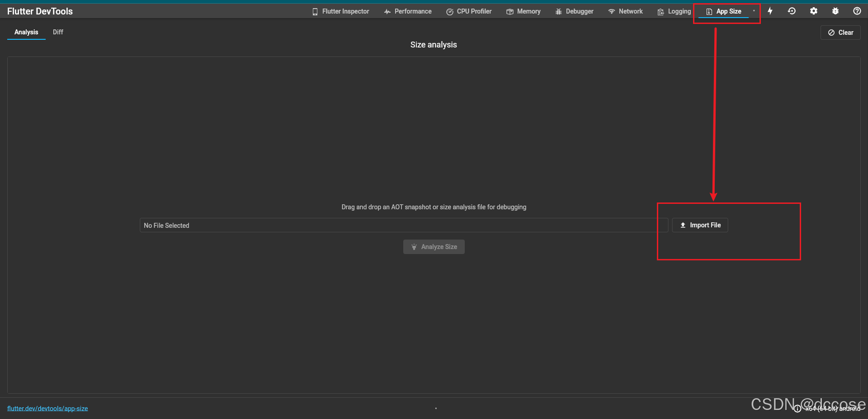Select the App Size tab
868x419 pixels.
click(724, 11)
